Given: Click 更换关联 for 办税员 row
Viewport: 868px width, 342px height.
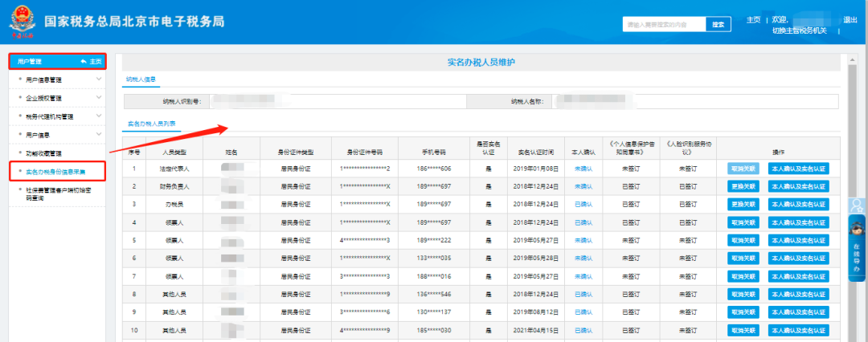Looking at the screenshot, I should coord(743,204).
